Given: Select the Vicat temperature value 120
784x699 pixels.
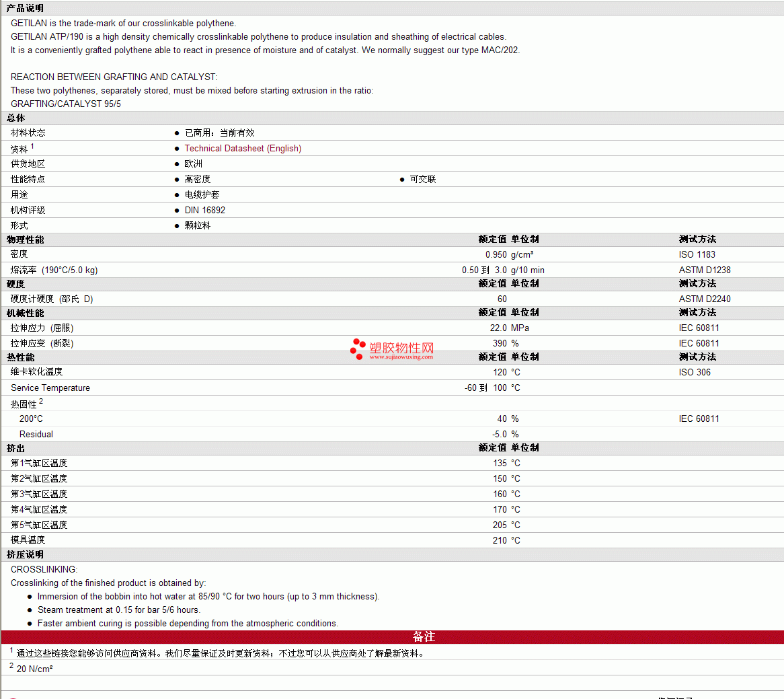Looking at the screenshot, I should click(500, 373).
